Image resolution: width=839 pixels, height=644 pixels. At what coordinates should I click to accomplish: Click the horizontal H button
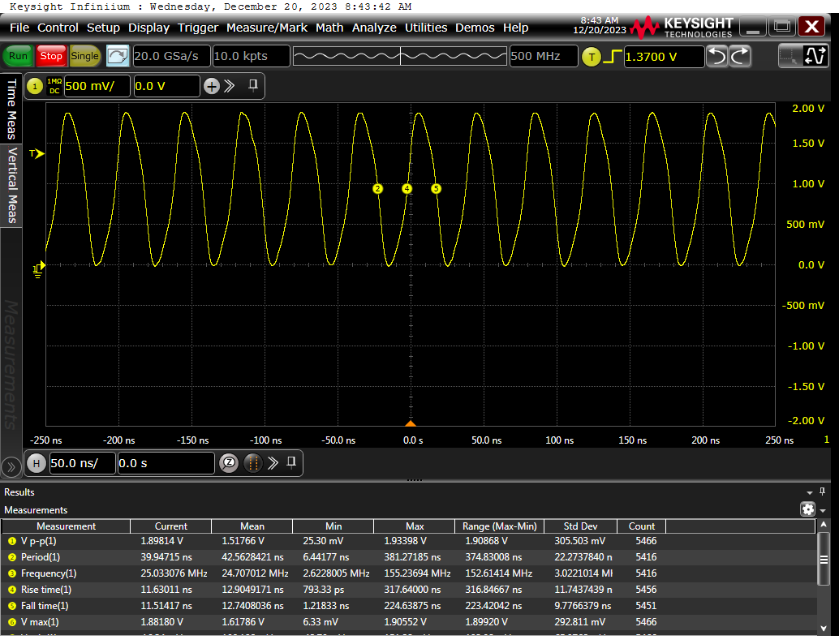(37, 463)
